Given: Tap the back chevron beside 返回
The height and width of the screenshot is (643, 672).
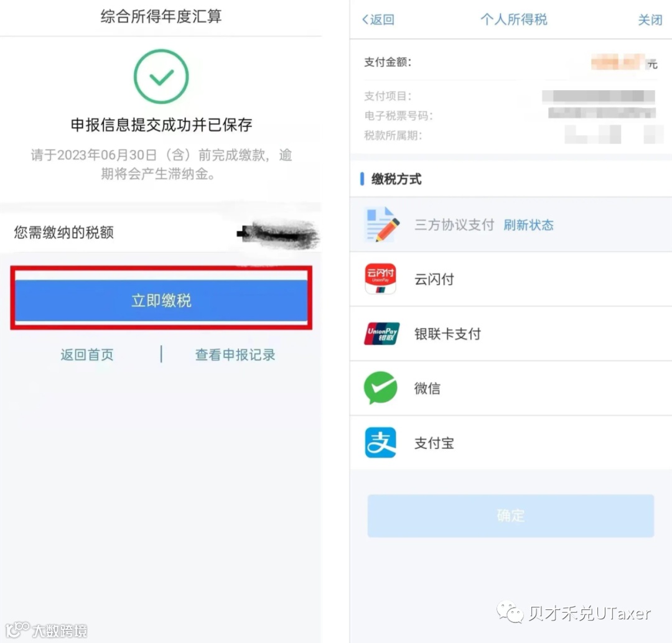Looking at the screenshot, I should (365, 19).
